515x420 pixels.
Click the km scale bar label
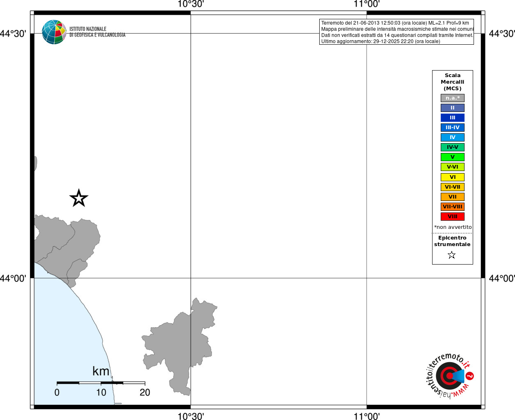101,371
